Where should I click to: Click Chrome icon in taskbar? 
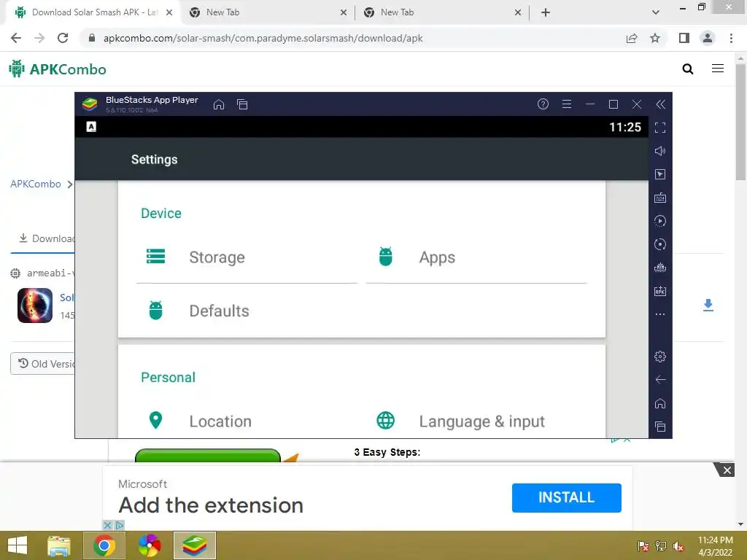coord(104,545)
